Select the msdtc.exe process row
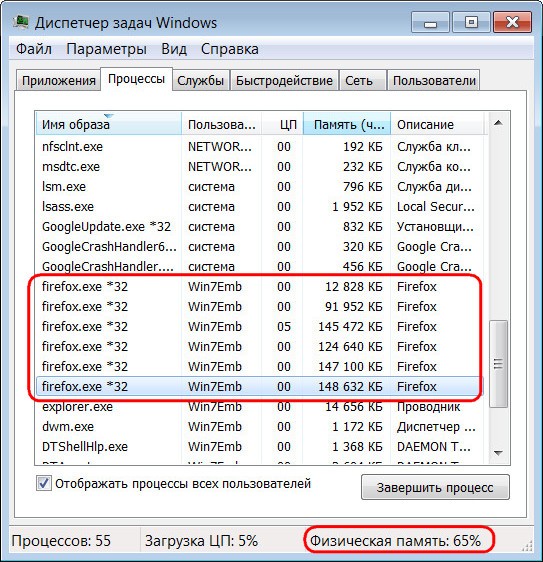The height and width of the screenshot is (562, 543). click(x=259, y=167)
